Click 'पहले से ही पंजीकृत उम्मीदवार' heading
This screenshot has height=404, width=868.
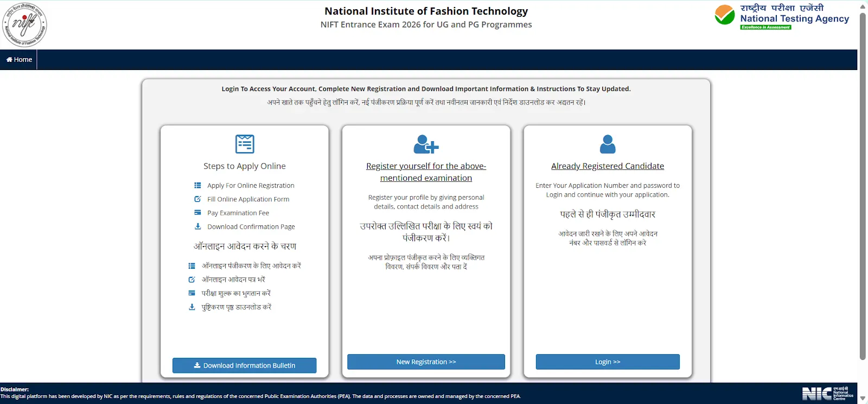(x=608, y=214)
